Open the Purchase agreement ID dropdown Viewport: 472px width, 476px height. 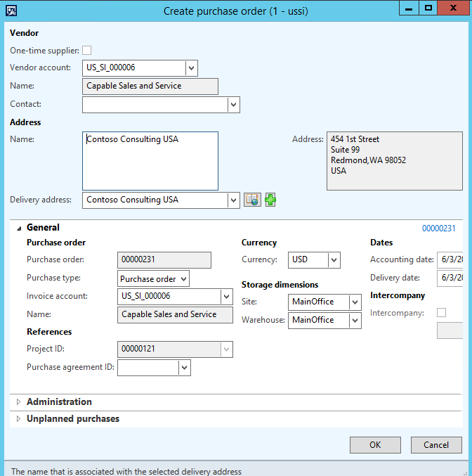coord(184,368)
